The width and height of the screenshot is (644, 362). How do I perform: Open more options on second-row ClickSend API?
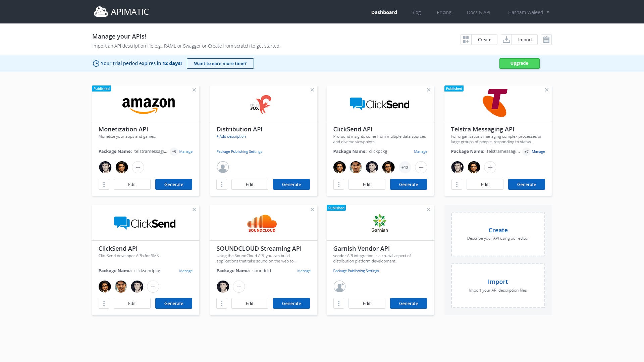pos(104,303)
